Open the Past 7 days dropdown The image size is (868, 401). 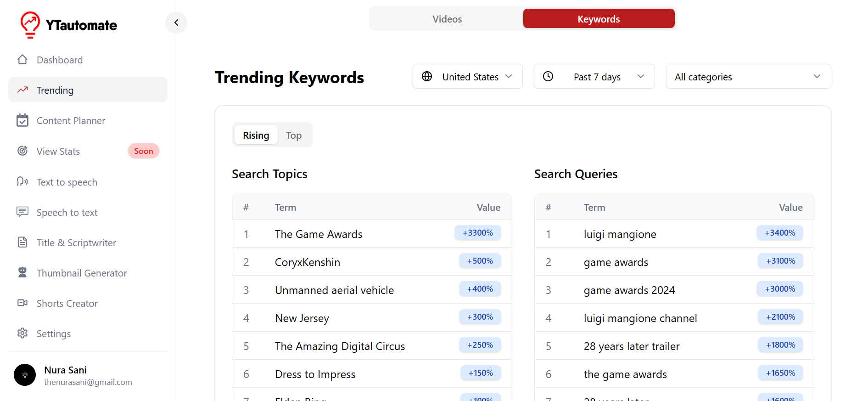pos(594,76)
